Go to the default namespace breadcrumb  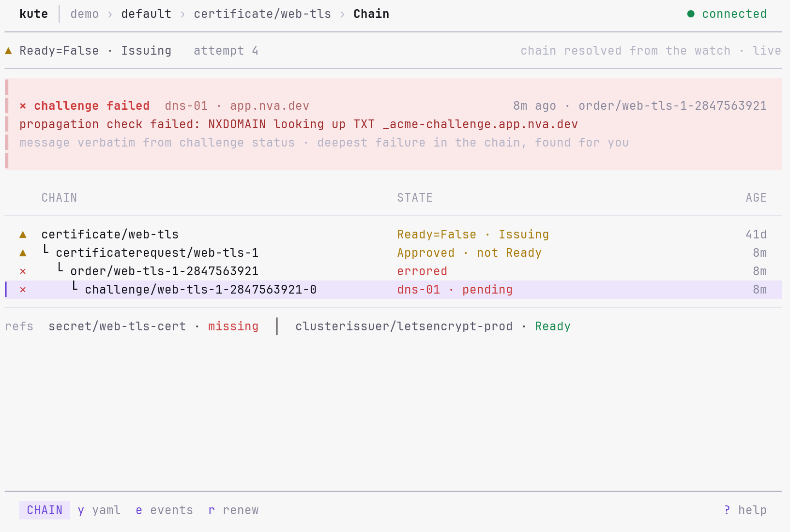(x=146, y=14)
